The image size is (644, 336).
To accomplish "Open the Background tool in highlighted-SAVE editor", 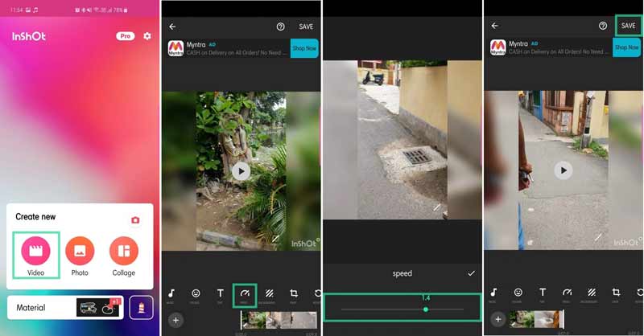I will point(592,294).
